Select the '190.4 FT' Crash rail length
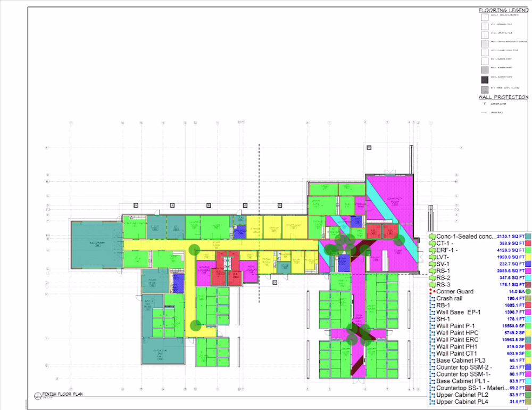 (516, 299)
